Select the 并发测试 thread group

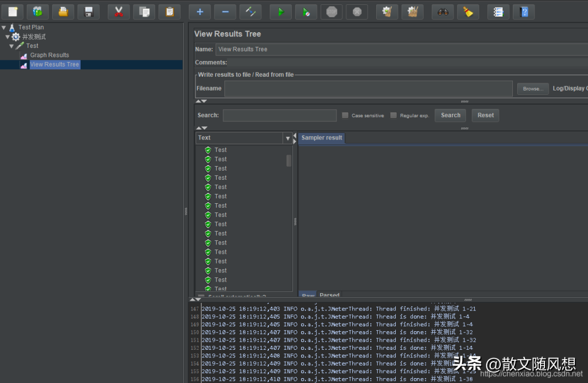tap(34, 37)
